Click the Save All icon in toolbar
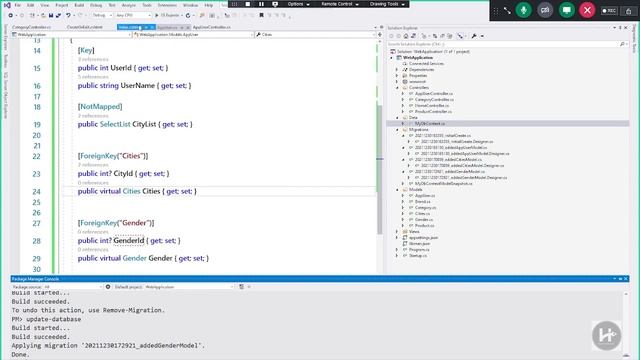Viewport: 640px width, 360px height. (x=58, y=16)
